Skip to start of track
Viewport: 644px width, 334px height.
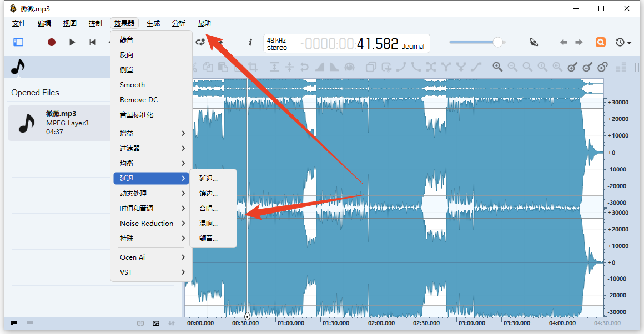point(93,42)
